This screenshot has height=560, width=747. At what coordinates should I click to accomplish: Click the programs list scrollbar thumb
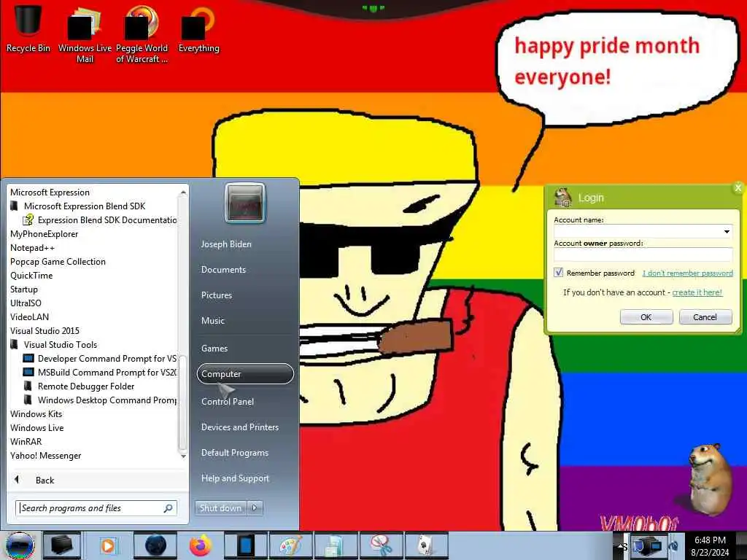coord(182,402)
